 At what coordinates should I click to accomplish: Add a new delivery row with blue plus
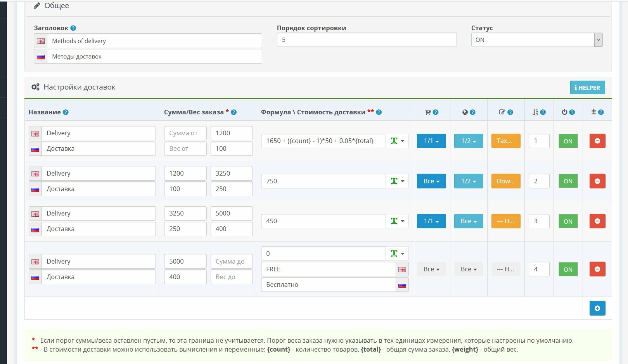597,308
